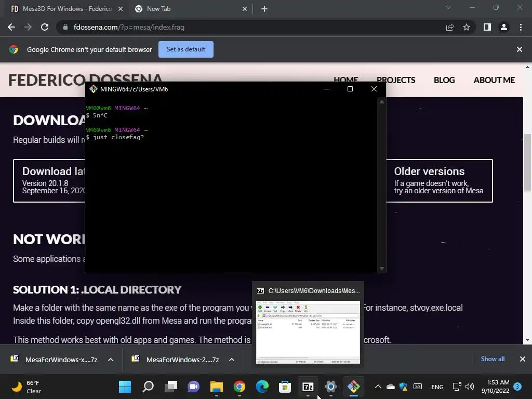Launch Microsoft Edge from the taskbar
This screenshot has height=399, width=532.
coord(262,387)
